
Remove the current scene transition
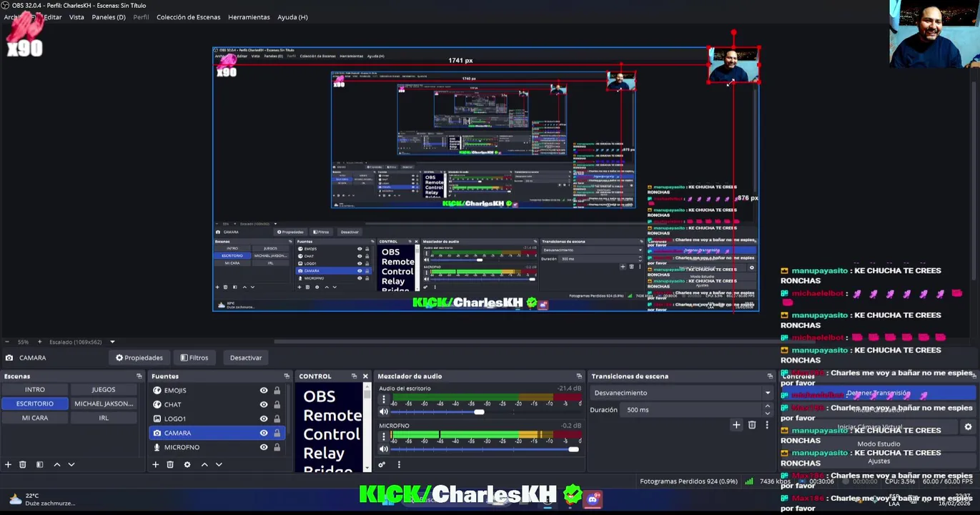(752, 425)
